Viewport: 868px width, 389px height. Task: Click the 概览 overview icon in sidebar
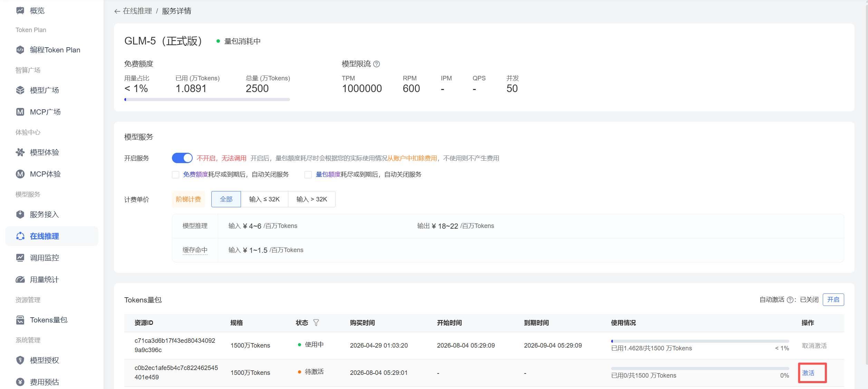(20, 11)
